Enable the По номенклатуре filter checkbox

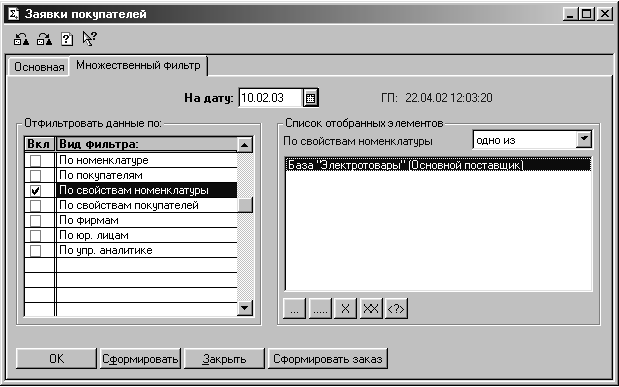coord(36,160)
